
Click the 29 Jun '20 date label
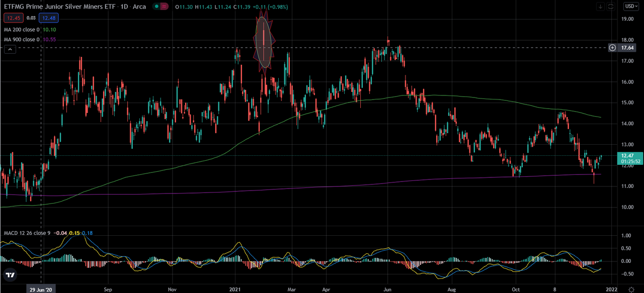[x=40, y=289]
